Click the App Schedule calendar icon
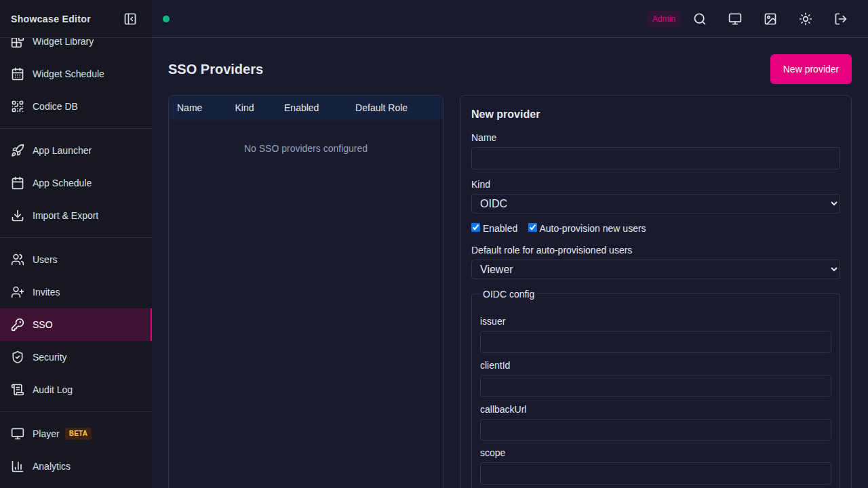Viewport: 868px width, 488px height. tap(18, 183)
